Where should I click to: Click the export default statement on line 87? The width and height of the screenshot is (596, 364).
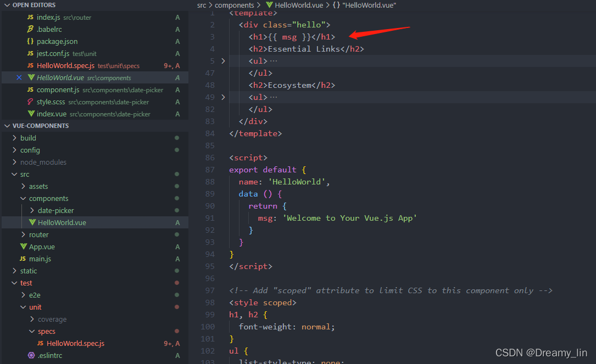[263, 170]
